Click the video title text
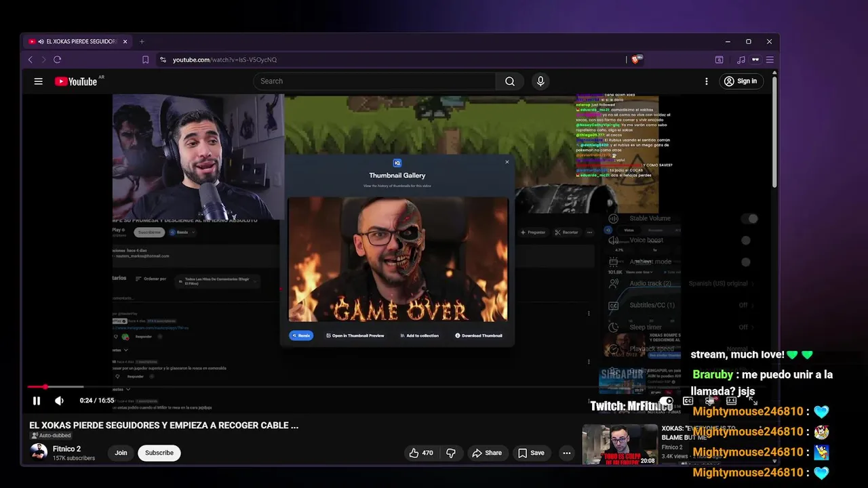Screen dimensions: 868x488 (x=164, y=426)
